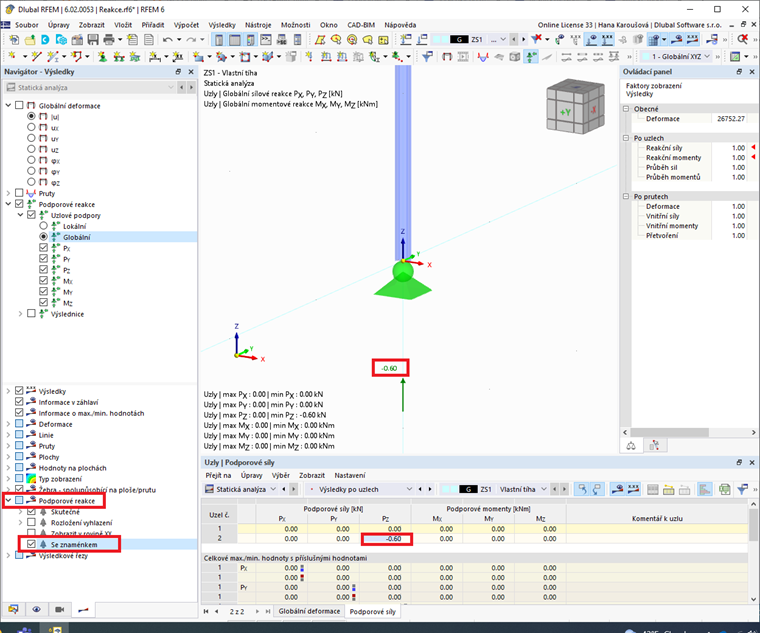Click the Reakční síly factor value 1.00

pos(738,148)
